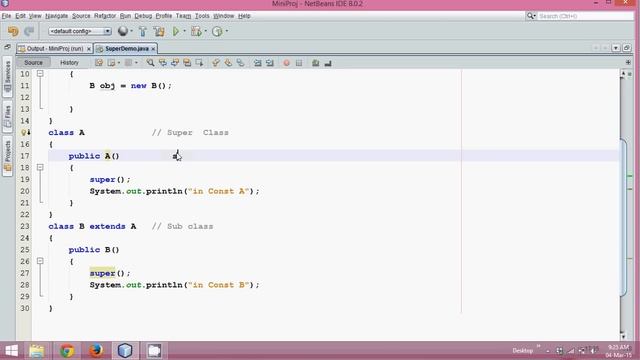Click line number 20 in gutter
The height and width of the screenshot is (360, 640).
coord(25,191)
